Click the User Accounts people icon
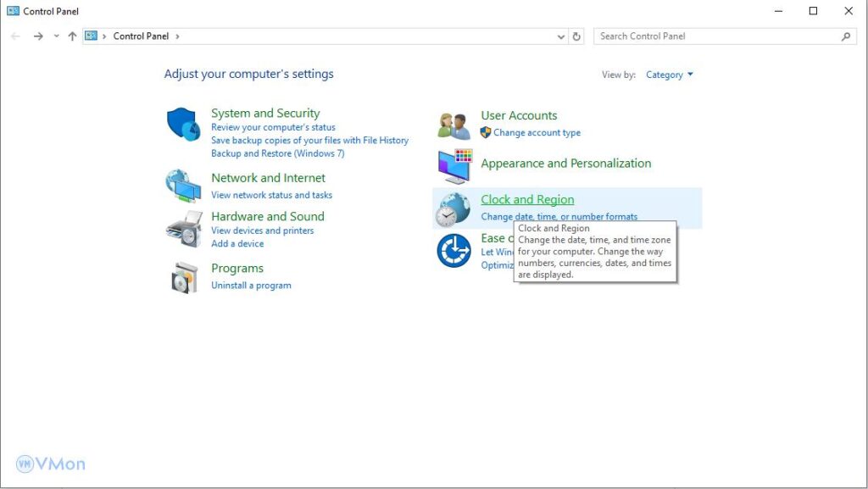Screen dimensions: 868x489 click(453, 125)
